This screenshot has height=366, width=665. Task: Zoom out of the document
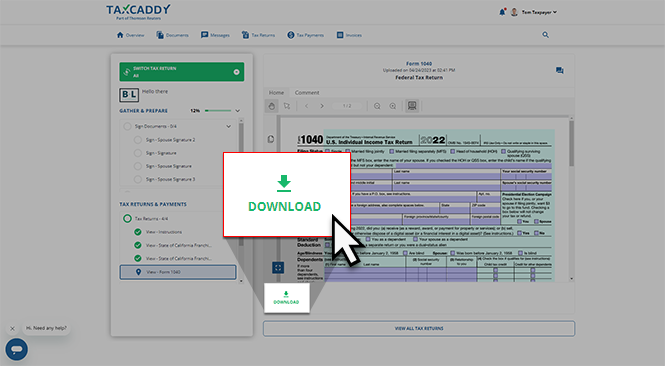[x=377, y=106]
